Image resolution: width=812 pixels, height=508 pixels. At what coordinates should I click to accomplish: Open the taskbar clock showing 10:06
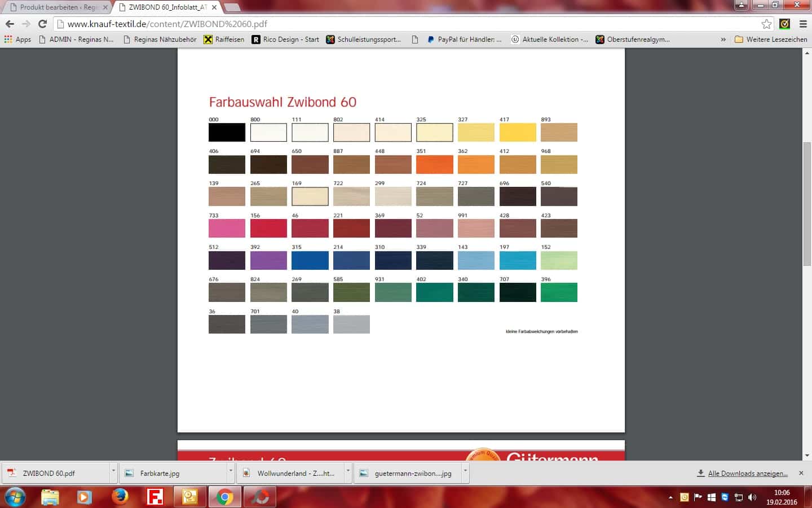pos(782,497)
